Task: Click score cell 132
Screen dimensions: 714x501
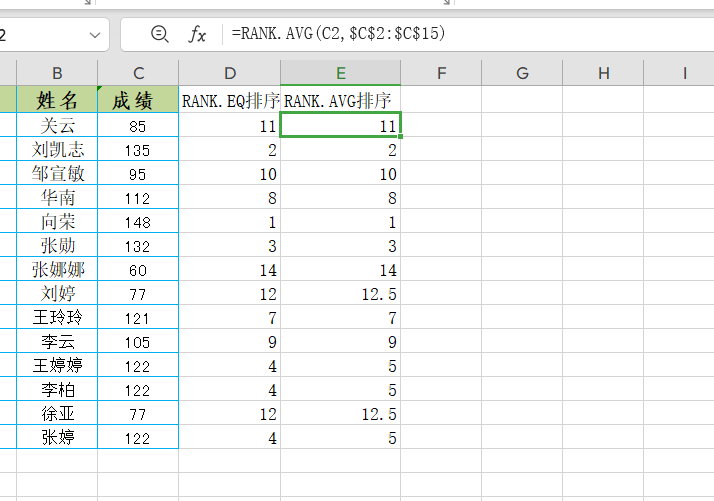Action: tap(138, 245)
